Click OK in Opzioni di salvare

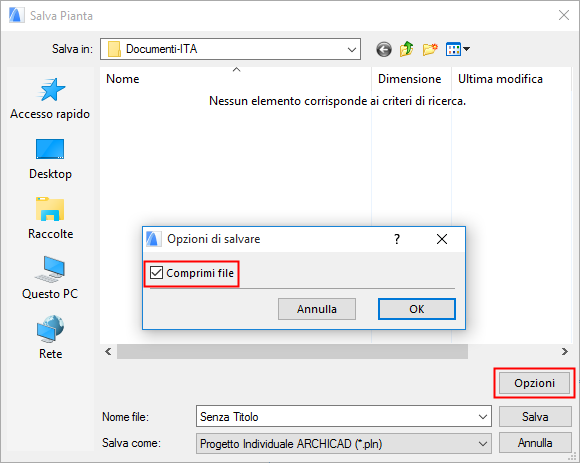(x=417, y=309)
